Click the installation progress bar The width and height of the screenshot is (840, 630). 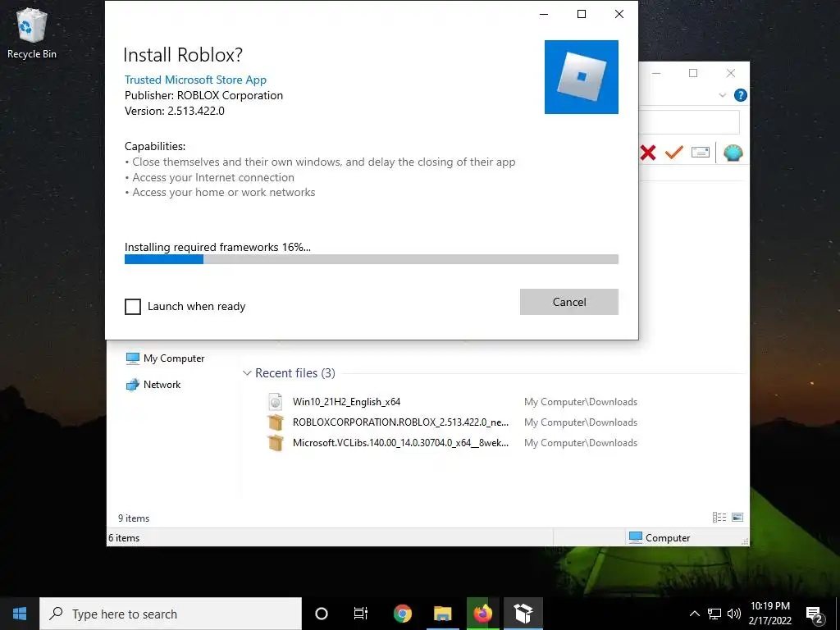pos(372,259)
